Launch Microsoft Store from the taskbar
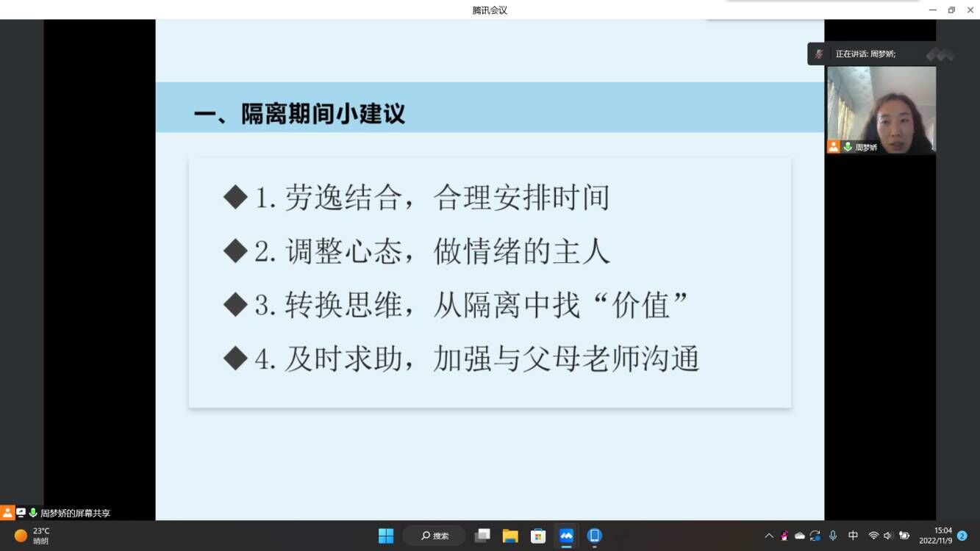The width and height of the screenshot is (980, 551). [x=538, y=536]
